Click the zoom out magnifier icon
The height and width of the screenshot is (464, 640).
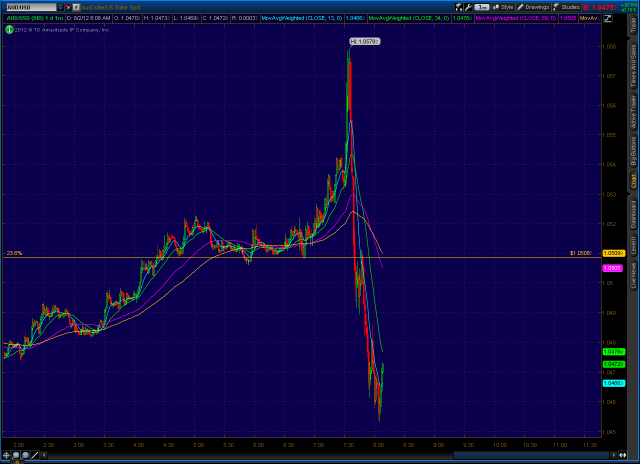(25, 455)
